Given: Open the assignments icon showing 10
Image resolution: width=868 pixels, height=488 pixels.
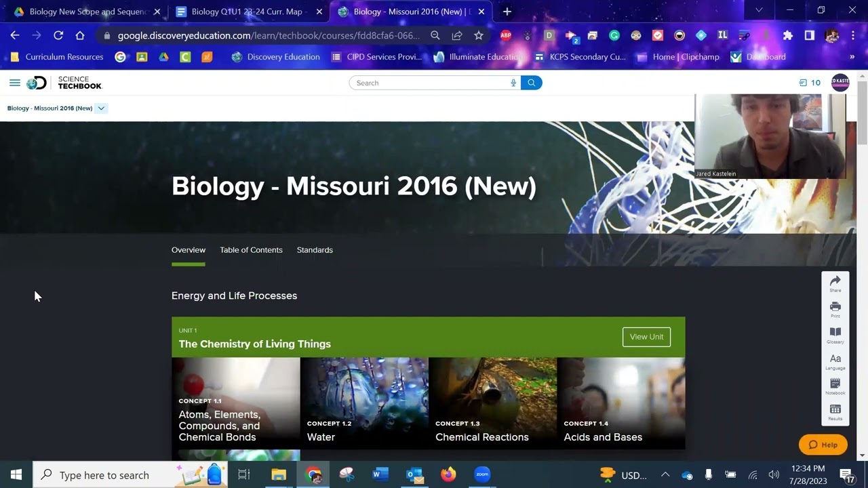Looking at the screenshot, I should click(810, 83).
